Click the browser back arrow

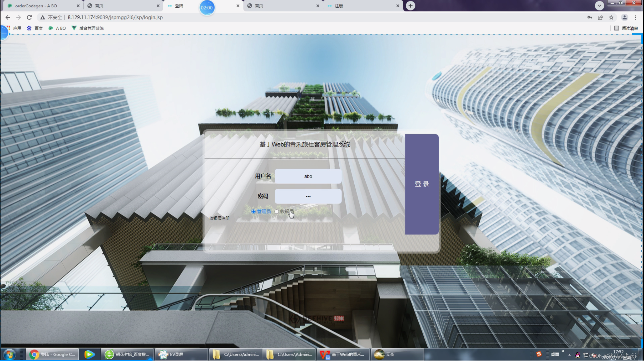[8, 17]
